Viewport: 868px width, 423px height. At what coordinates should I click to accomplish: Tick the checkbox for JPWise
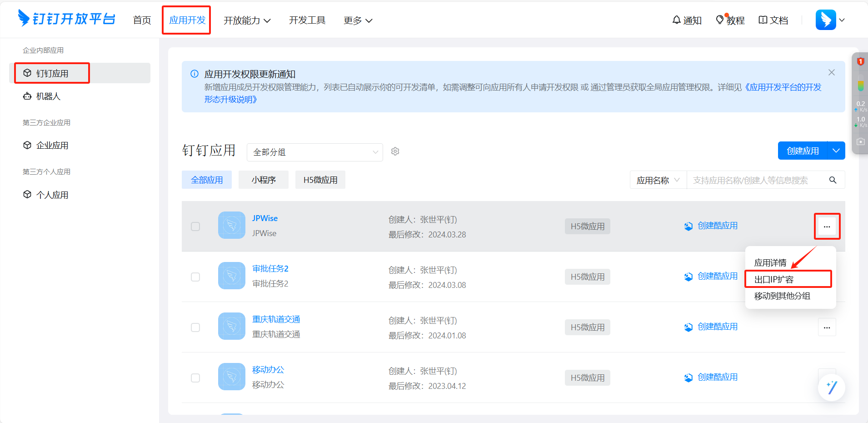[195, 227]
